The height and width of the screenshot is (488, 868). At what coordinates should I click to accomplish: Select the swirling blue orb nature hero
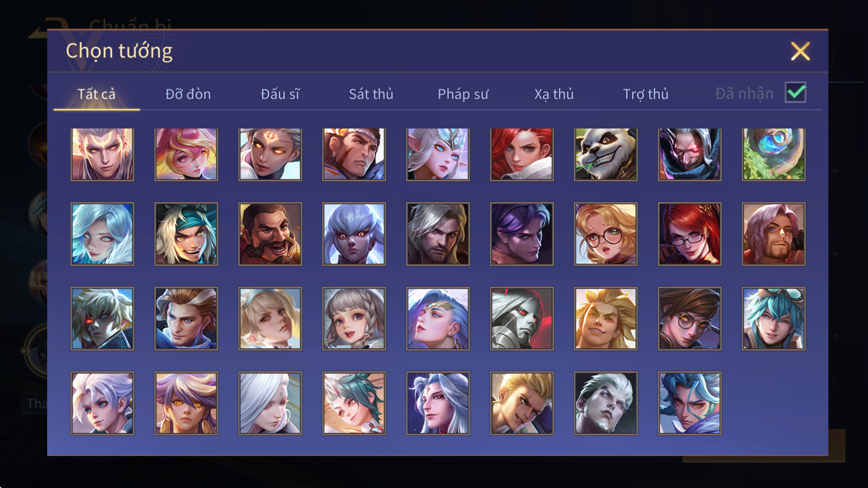[x=774, y=154]
